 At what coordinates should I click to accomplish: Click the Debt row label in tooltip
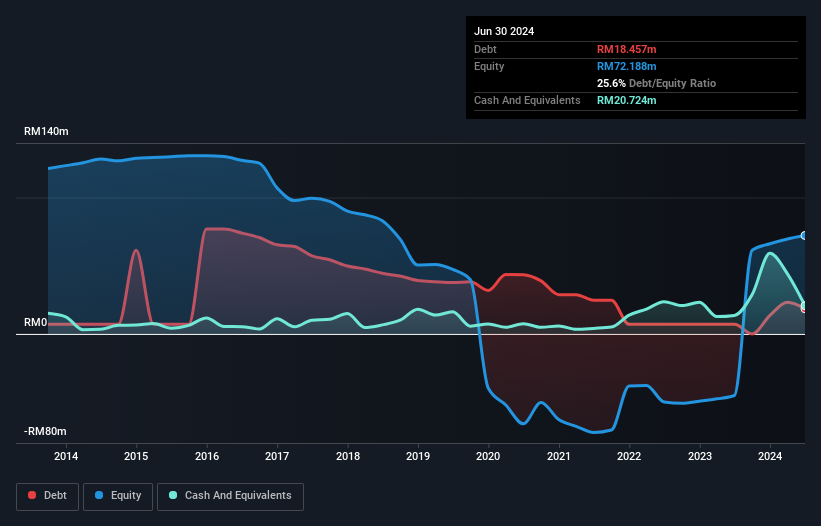tap(485, 49)
